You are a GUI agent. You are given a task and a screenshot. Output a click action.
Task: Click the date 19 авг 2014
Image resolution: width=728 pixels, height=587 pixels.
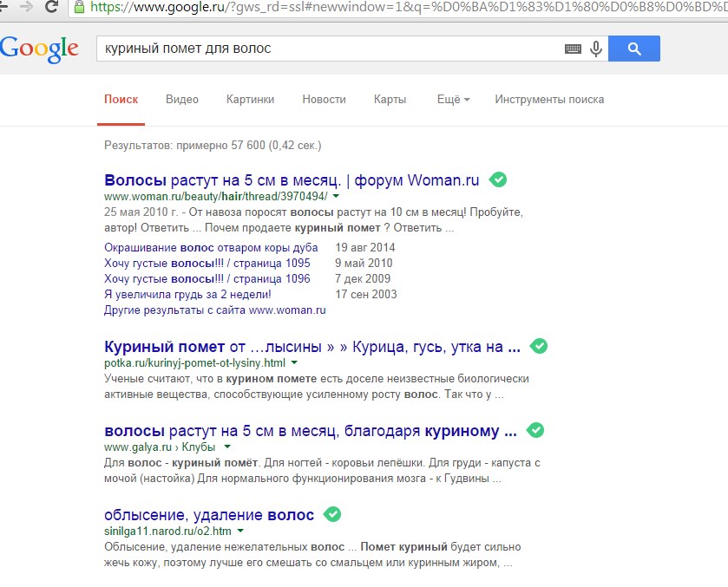(365, 248)
